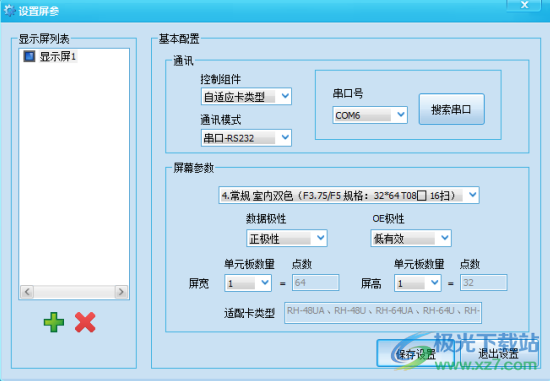
Task: Open the 通讯模式 dropdown showing 串口-RS232
Action: pyautogui.click(x=246, y=138)
